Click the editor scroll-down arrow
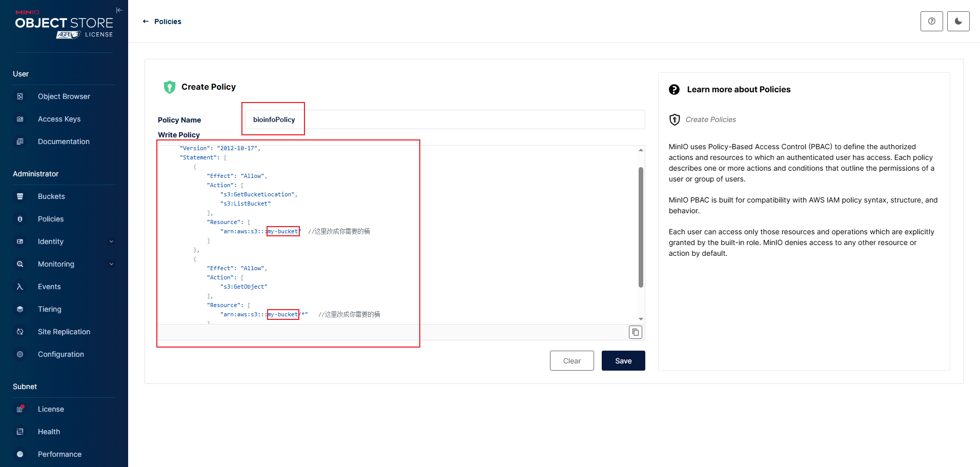The image size is (980, 467). [x=641, y=319]
